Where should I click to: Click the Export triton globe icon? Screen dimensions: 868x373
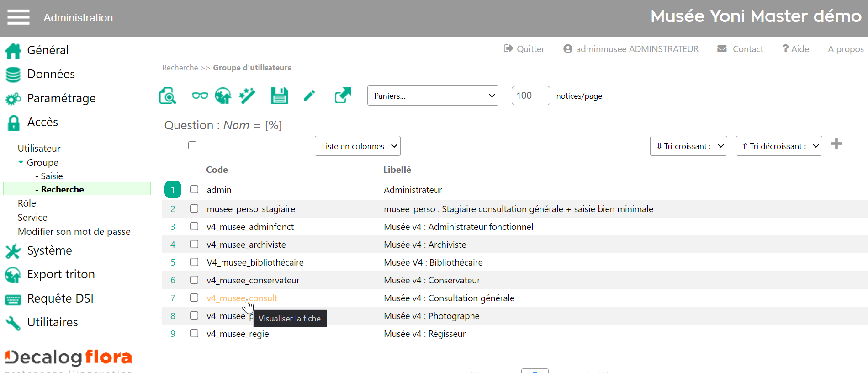(13, 275)
